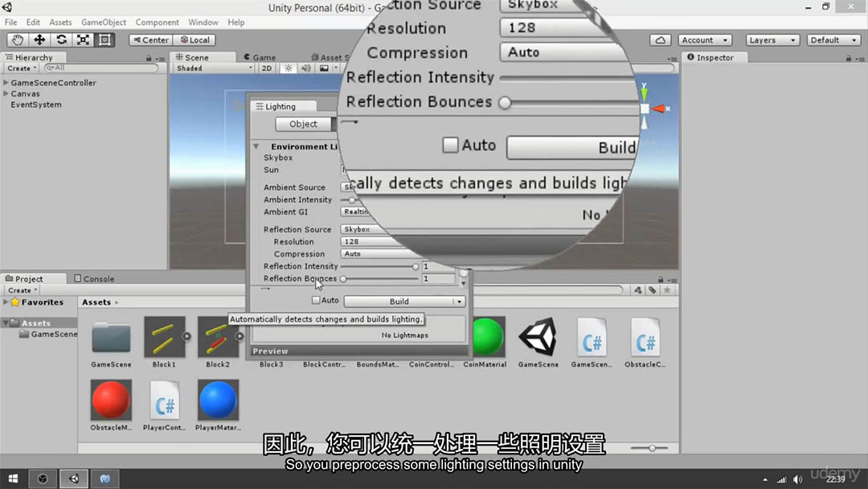Select the PlayerCont.. C# script
The height and width of the screenshot is (489, 868).
(x=165, y=400)
